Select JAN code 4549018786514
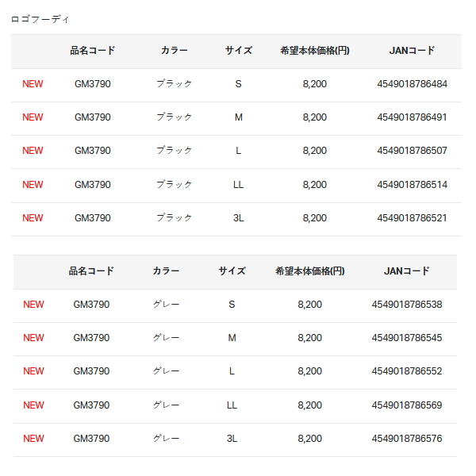Screen dimensions: 476x476 [412, 185]
